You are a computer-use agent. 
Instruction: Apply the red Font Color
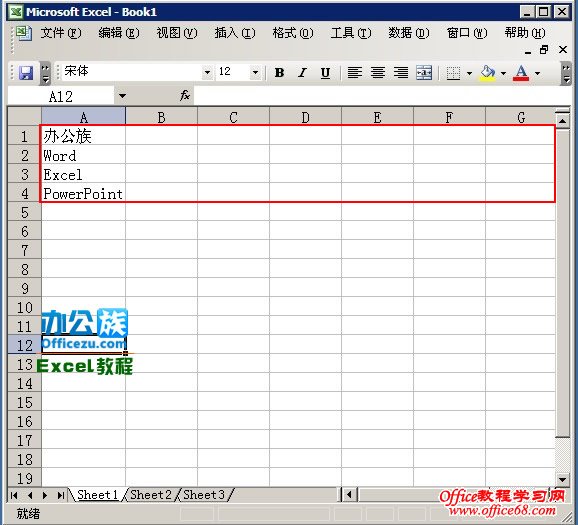coord(521,73)
